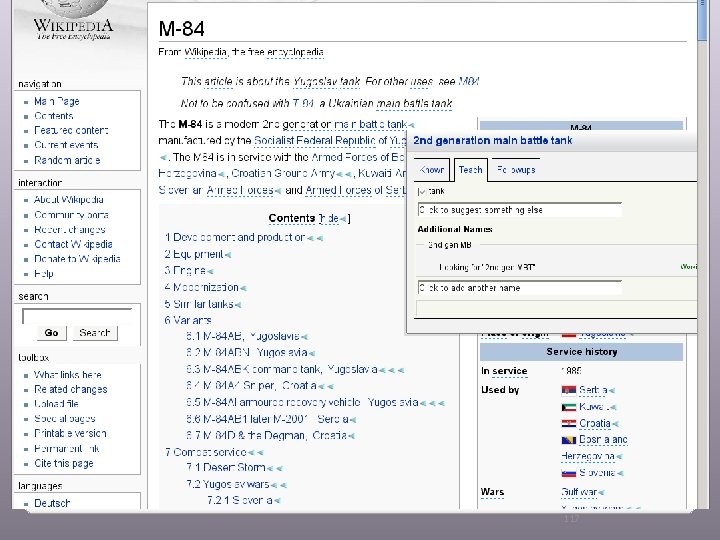
Task: Click the Croatia flag icon in infobox
Action: [568, 423]
